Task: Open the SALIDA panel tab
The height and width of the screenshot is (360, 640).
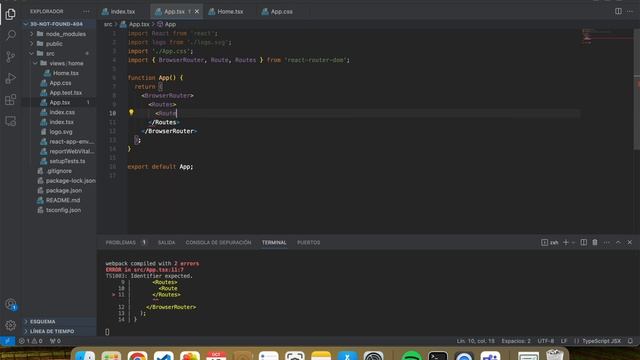Action: (166, 242)
